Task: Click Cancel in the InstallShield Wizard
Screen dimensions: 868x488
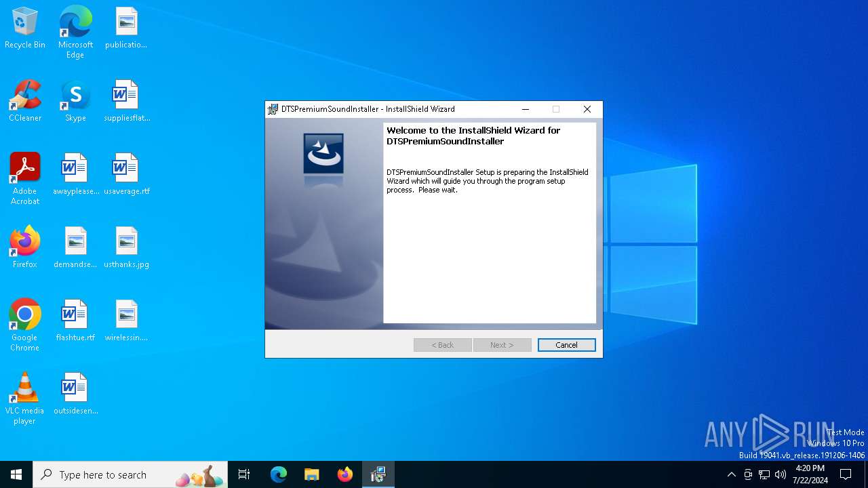Action: [567, 345]
